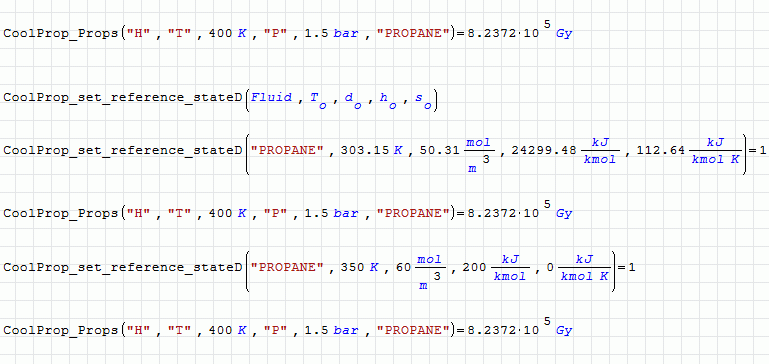Image resolution: width=769 pixels, height=364 pixels.
Task: Click the 8.2372·10⁵ Gy result below the 350 K row
Action: point(520,327)
